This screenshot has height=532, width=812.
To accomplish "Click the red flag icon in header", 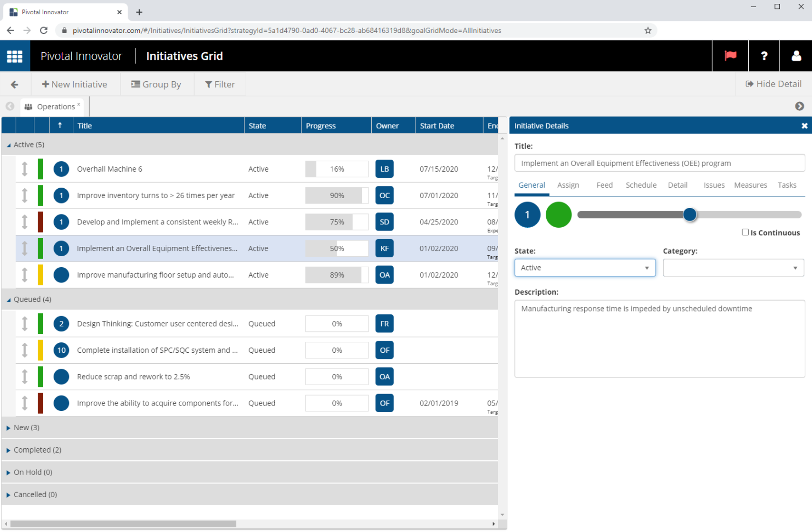I will pos(730,56).
